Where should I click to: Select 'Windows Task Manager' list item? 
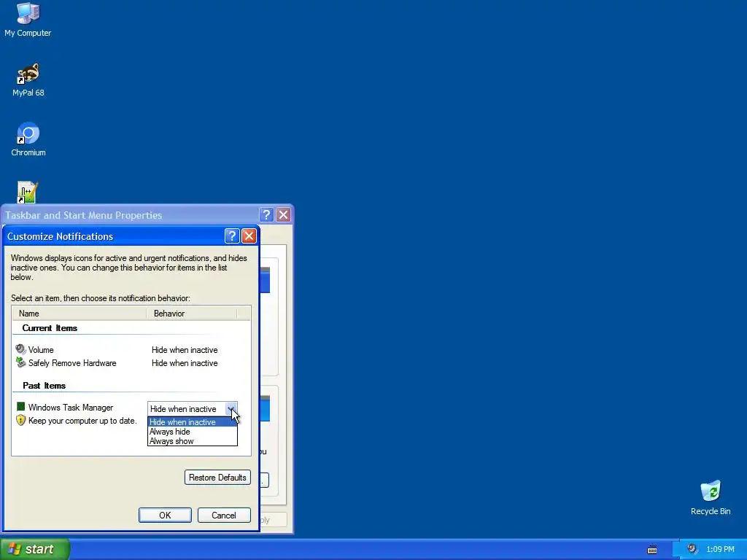click(x=71, y=407)
